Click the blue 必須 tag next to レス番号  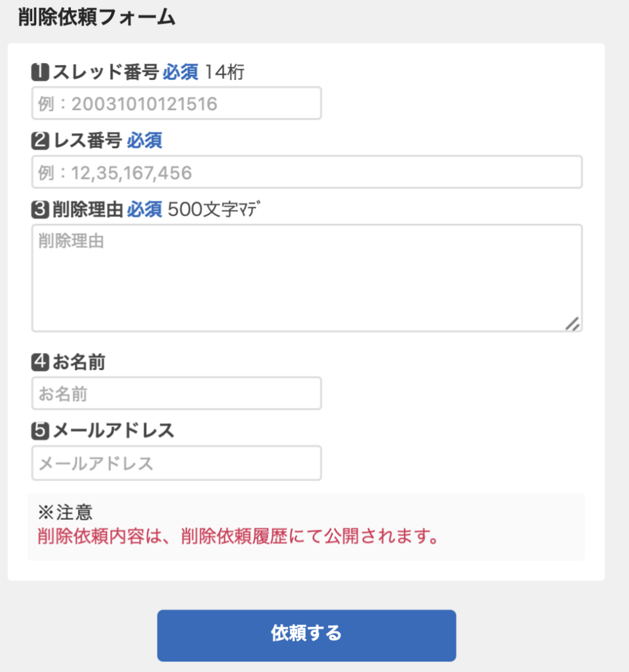click(x=144, y=140)
